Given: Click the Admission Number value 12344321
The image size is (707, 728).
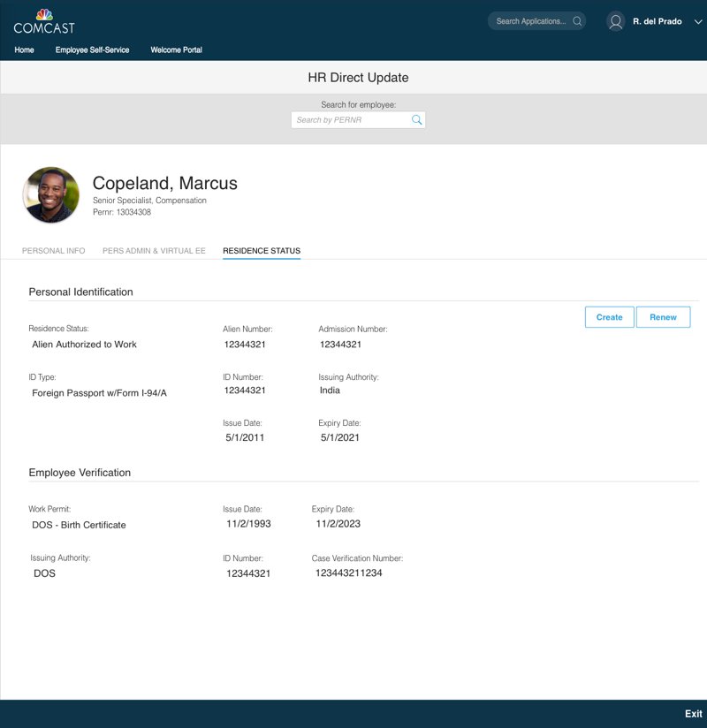Looking at the screenshot, I should tap(340, 345).
